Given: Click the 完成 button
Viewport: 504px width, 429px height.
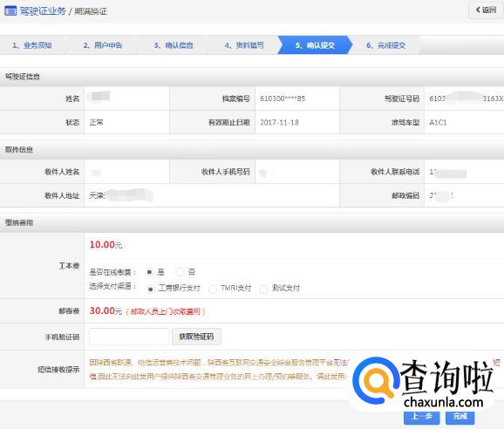Looking at the screenshot, I should [460, 417].
